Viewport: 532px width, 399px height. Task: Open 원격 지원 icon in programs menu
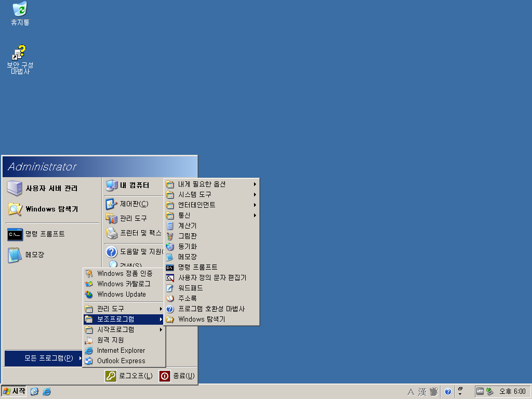(89, 340)
